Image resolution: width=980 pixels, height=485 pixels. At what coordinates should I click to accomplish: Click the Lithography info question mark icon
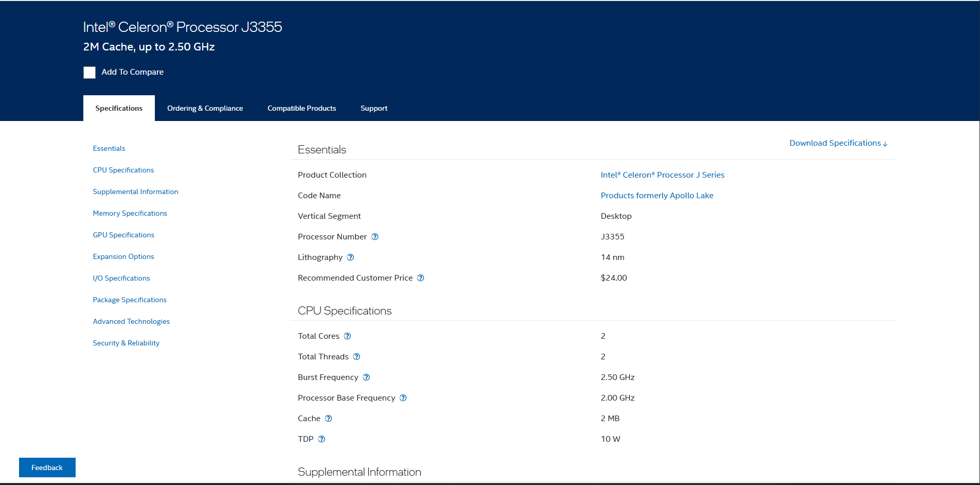[350, 257]
